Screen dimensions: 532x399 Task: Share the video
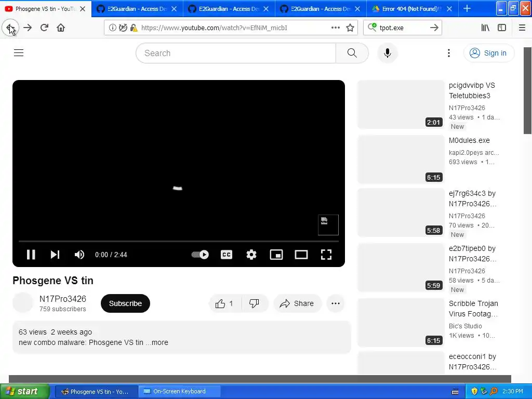297,303
